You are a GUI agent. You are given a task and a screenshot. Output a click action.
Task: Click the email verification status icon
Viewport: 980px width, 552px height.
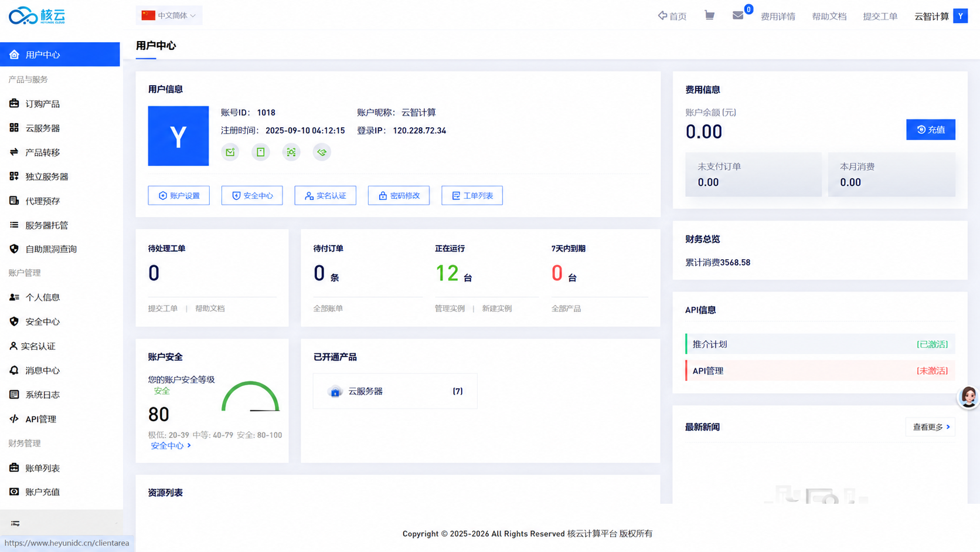pyautogui.click(x=230, y=152)
